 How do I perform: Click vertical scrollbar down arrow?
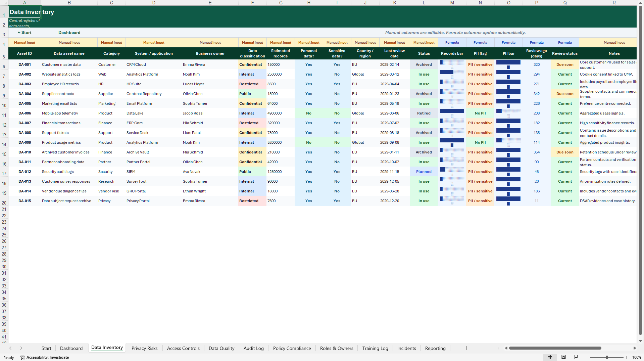pos(640,341)
